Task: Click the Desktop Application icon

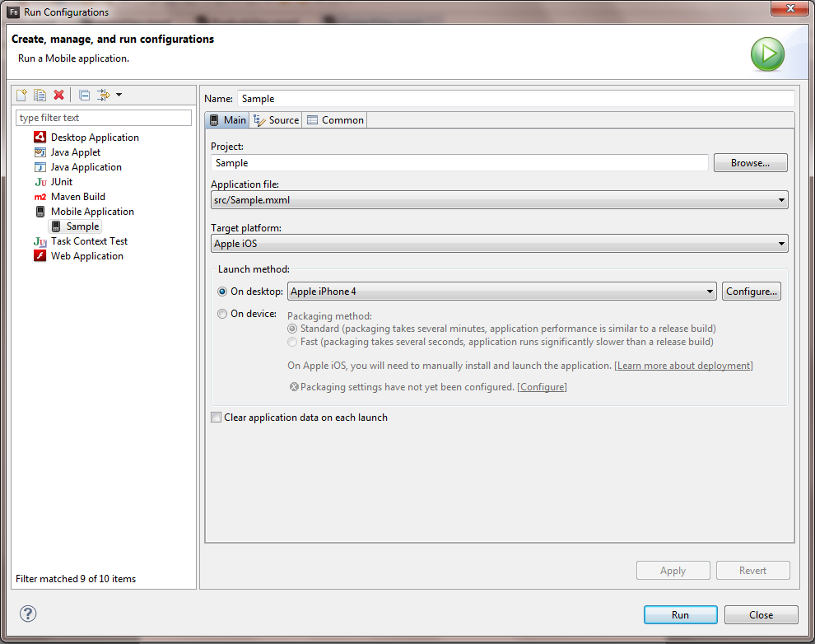Action: [x=40, y=138]
